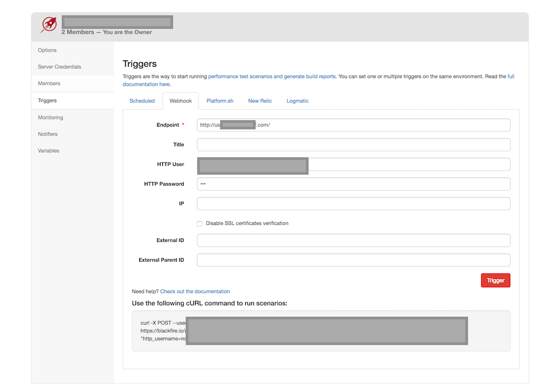Open the Check out the documentation link
The image size is (556, 392).
(x=194, y=292)
